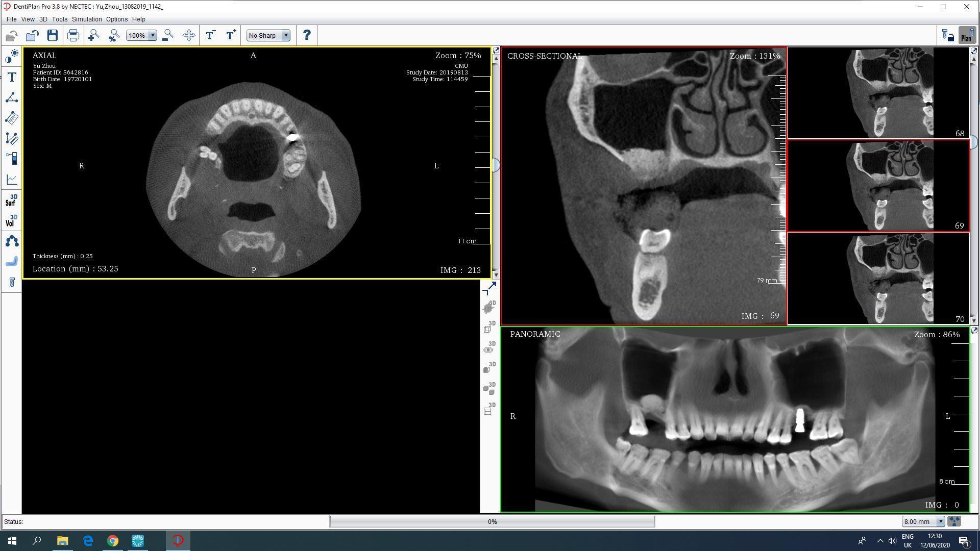Click the 3D wireframe cube icon
The image size is (980, 551).
[489, 328]
